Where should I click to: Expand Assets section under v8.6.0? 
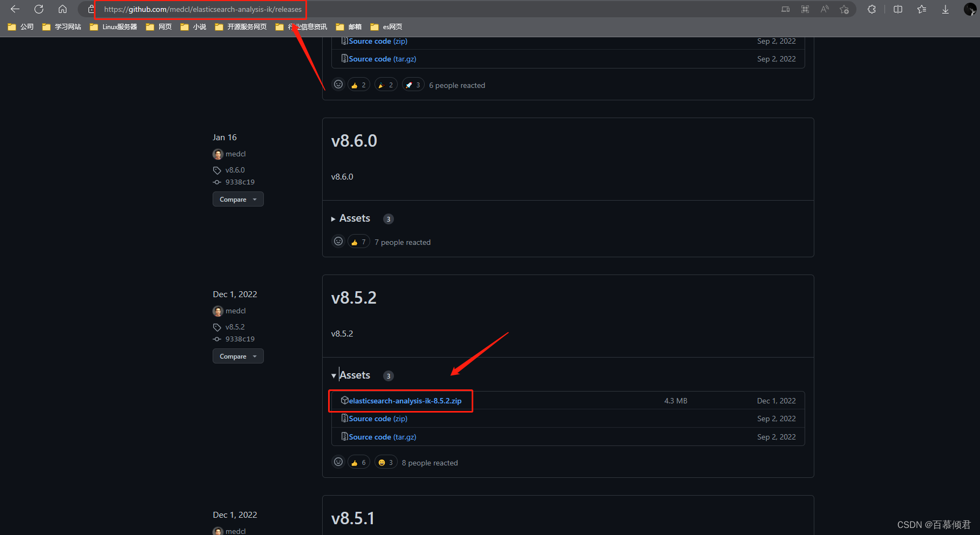click(351, 218)
